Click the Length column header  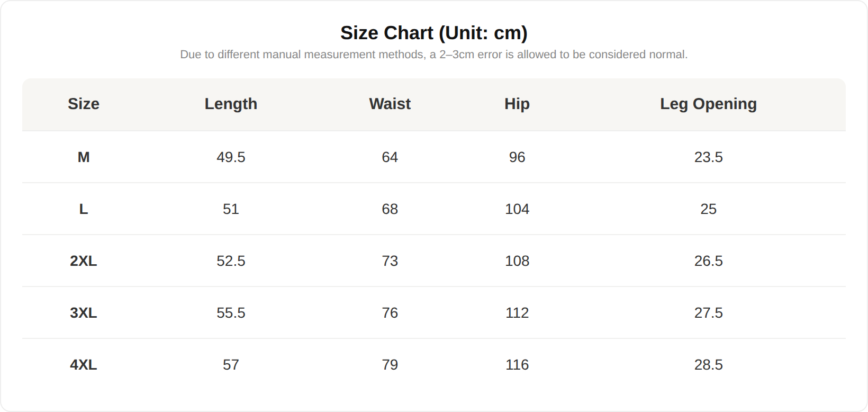[231, 104]
